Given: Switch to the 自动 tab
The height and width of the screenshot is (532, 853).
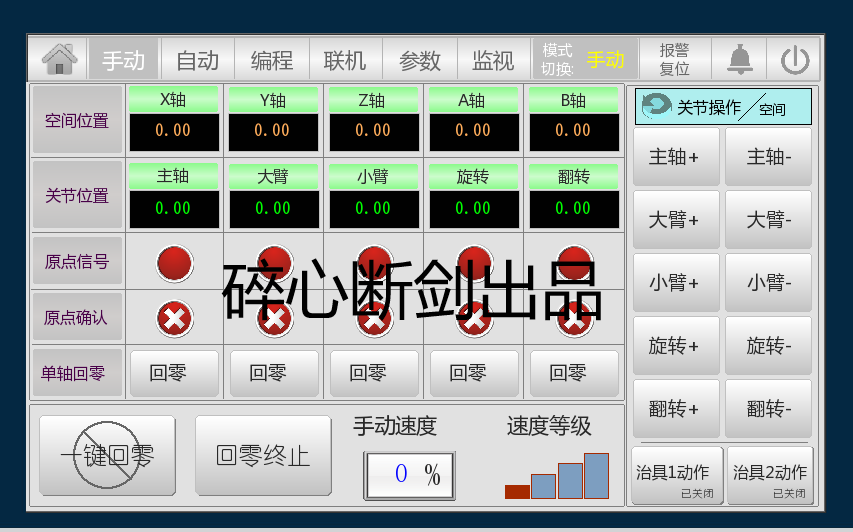Looking at the screenshot, I should point(197,60).
